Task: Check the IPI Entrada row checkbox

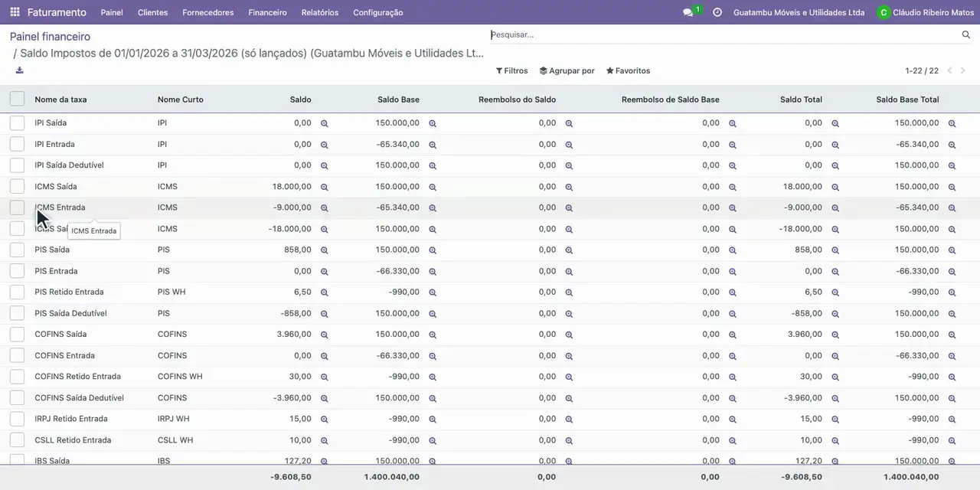Action: [17, 144]
